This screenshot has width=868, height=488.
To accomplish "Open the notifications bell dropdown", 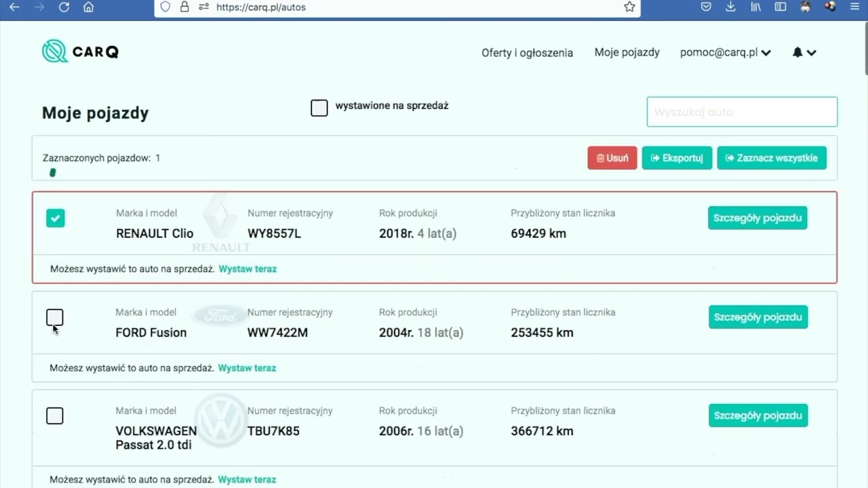I will coord(804,52).
